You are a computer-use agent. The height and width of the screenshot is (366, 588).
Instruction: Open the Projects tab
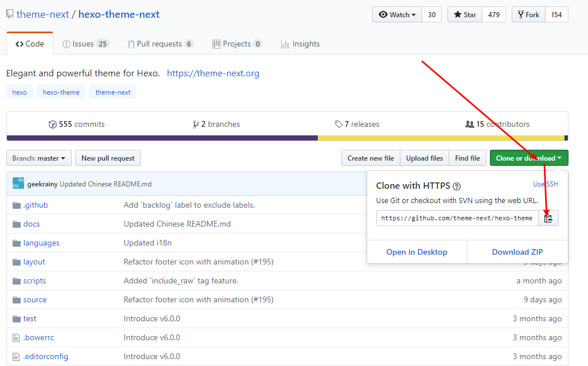pos(237,44)
